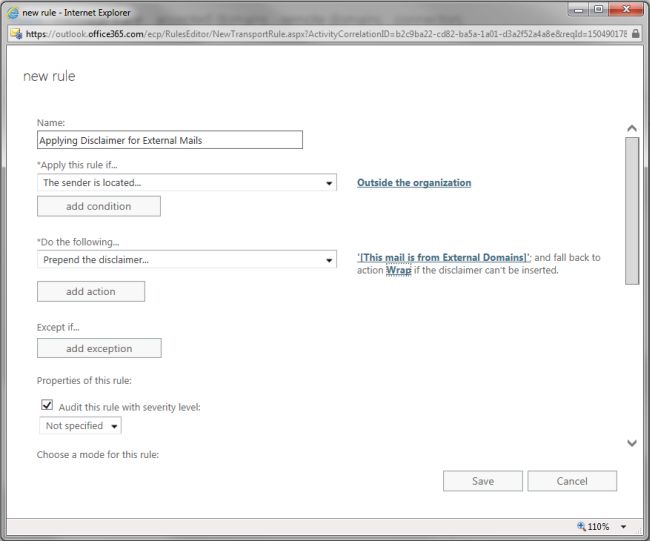The width and height of the screenshot is (650, 541).
Task: Click the security padlock icon in address bar
Action: pyautogui.click(x=635, y=34)
